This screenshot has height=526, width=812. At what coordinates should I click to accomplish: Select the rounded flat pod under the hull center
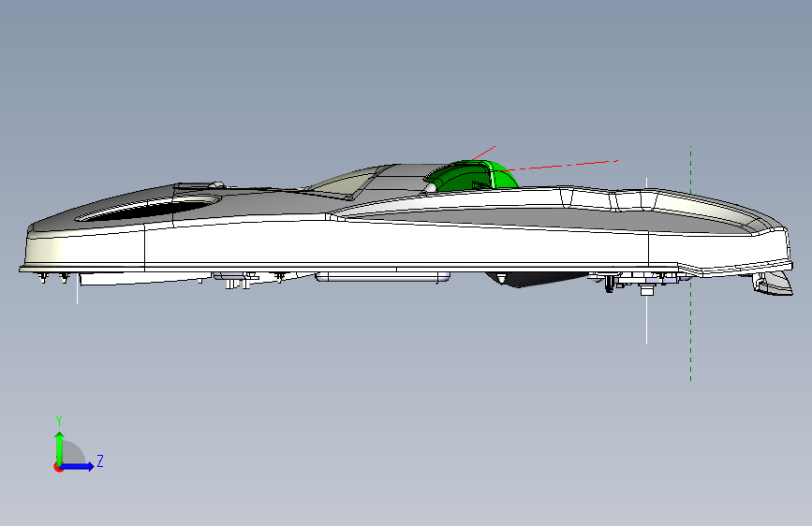pyautogui.click(x=383, y=277)
